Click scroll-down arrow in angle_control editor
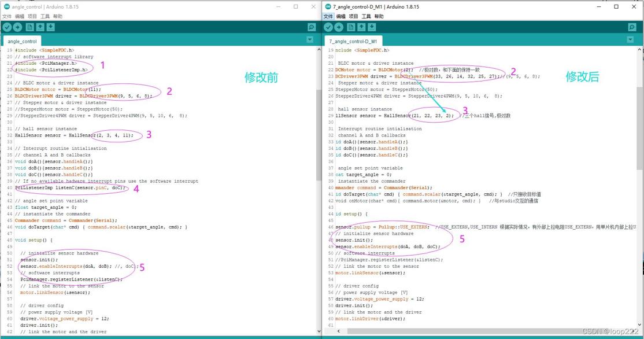644x339 pixels. [319, 331]
